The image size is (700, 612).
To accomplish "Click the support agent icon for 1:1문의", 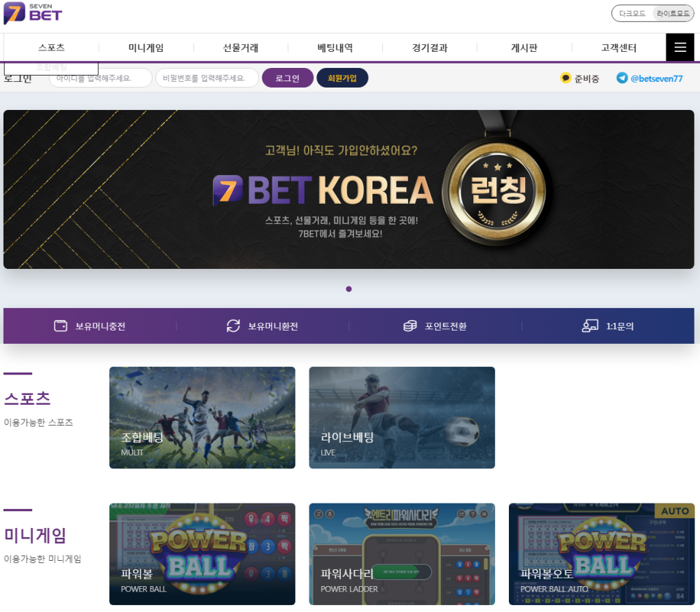I will tap(589, 326).
